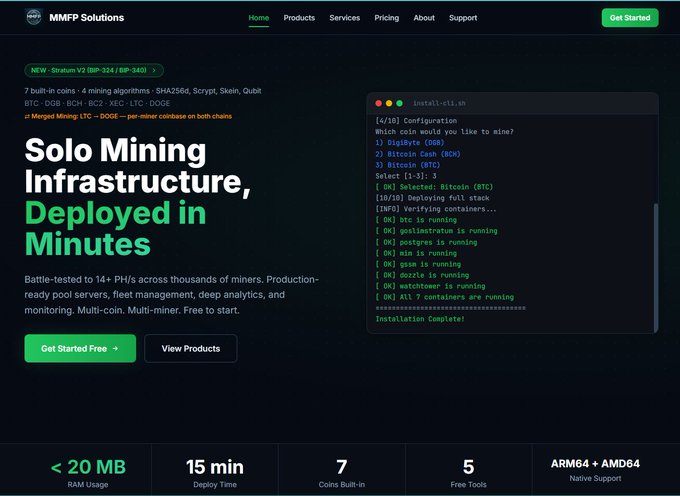This screenshot has height=496, width=680.
Task: Click the green dot in the terminal window
Action: click(x=399, y=103)
